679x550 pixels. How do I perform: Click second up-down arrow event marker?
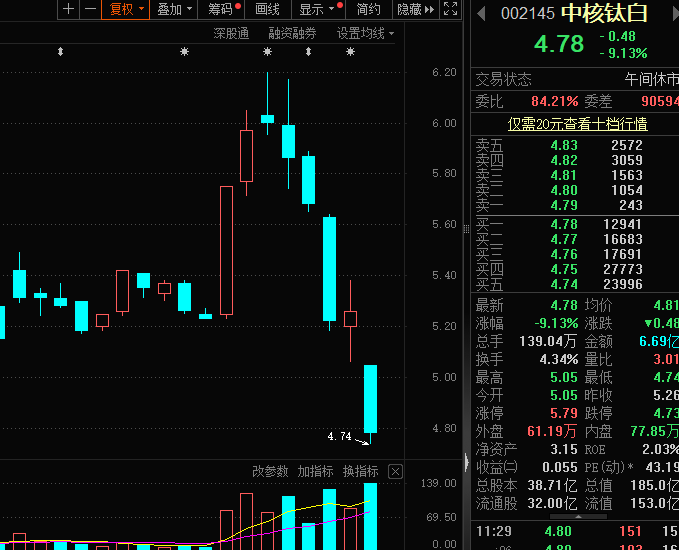(x=308, y=52)
